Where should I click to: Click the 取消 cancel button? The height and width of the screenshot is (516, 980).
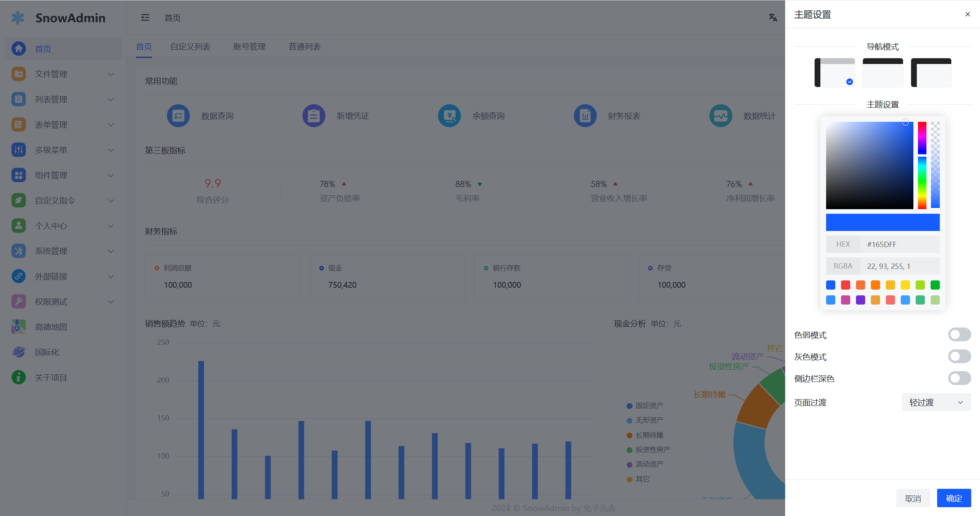(913, 498)
